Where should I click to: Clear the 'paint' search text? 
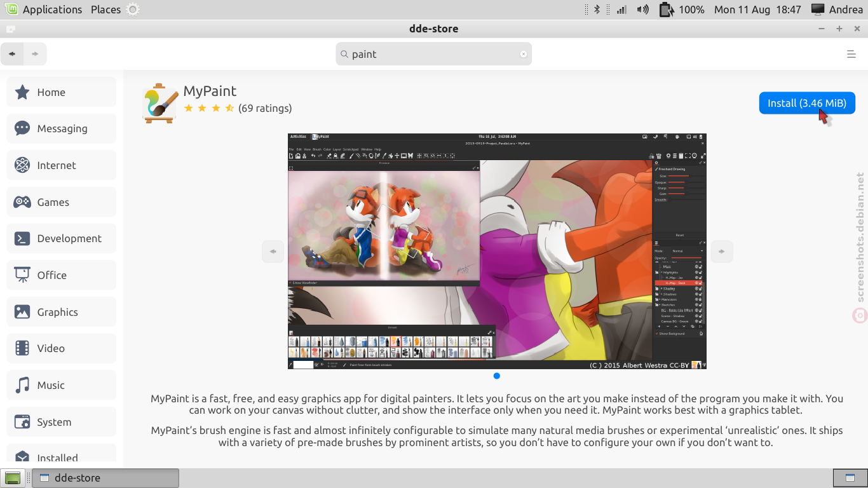(x=524, y=54)
